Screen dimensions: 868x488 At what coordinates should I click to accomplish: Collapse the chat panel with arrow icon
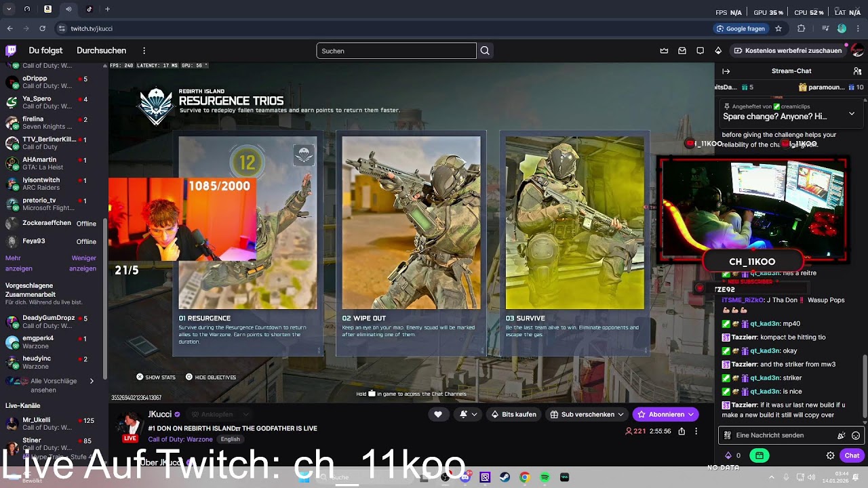(726, 71)
